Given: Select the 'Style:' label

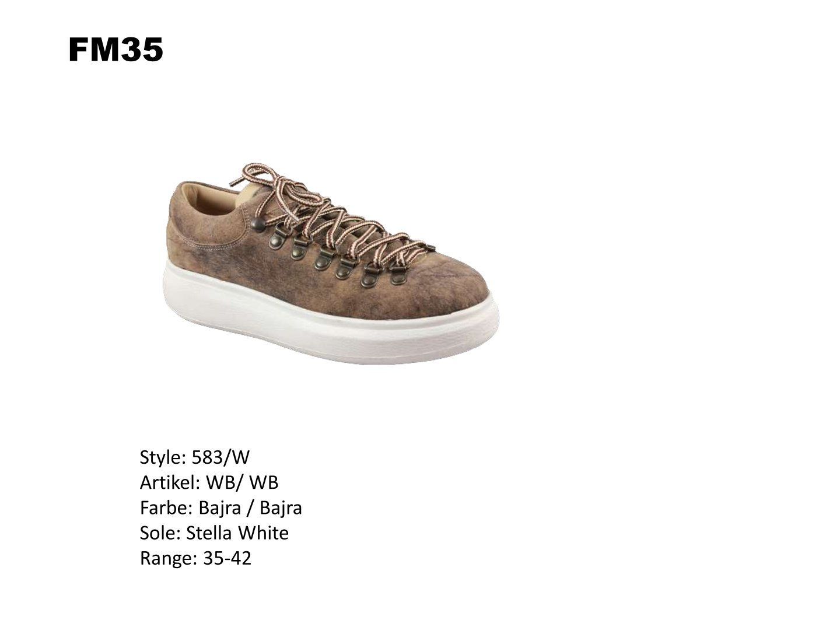Looking at the screenshot, I should pos(163,457).
